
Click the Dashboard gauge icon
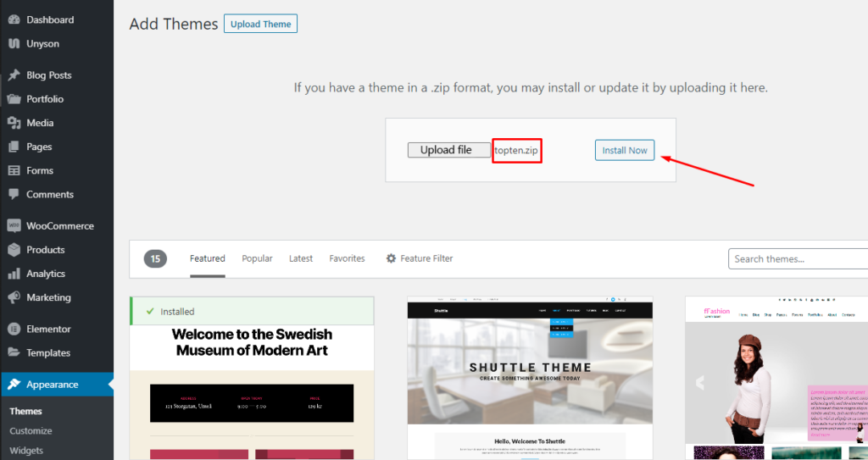click(14, 20)
